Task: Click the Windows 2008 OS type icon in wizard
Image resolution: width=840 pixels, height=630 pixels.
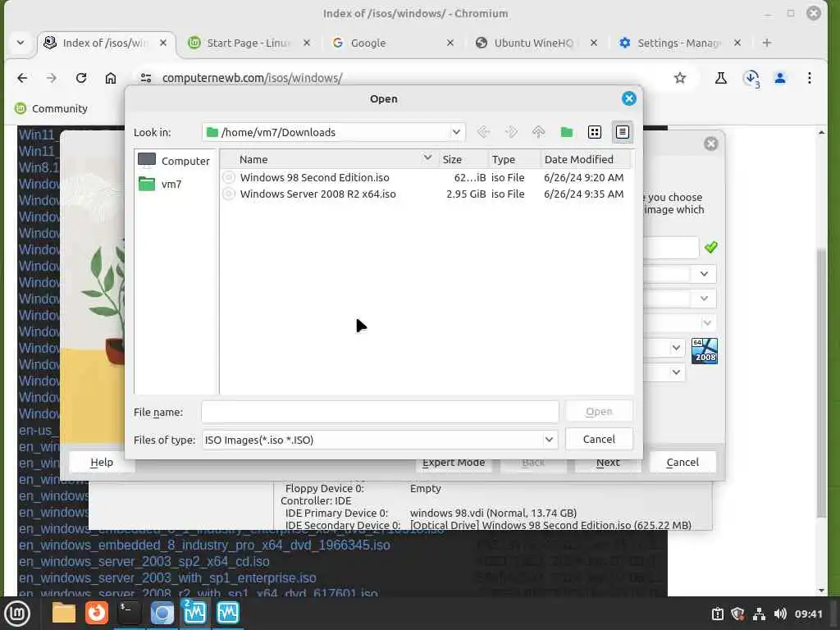Action: (705, 351)
